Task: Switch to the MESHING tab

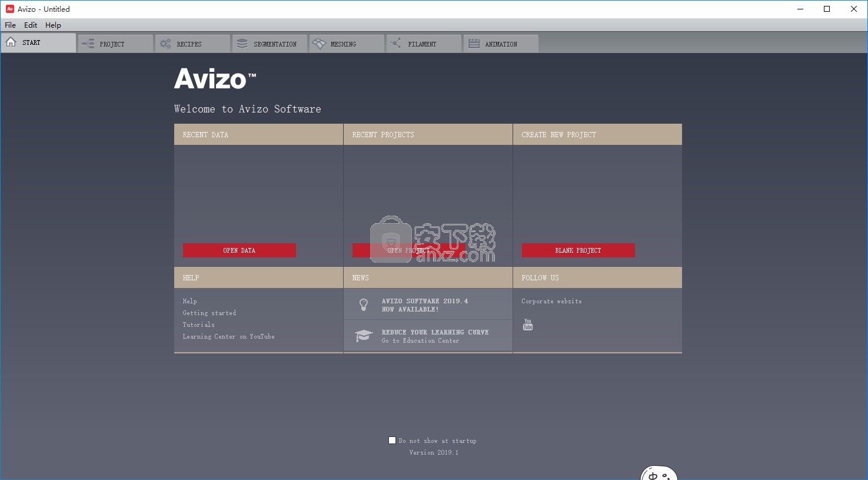Action: [347, 44]
